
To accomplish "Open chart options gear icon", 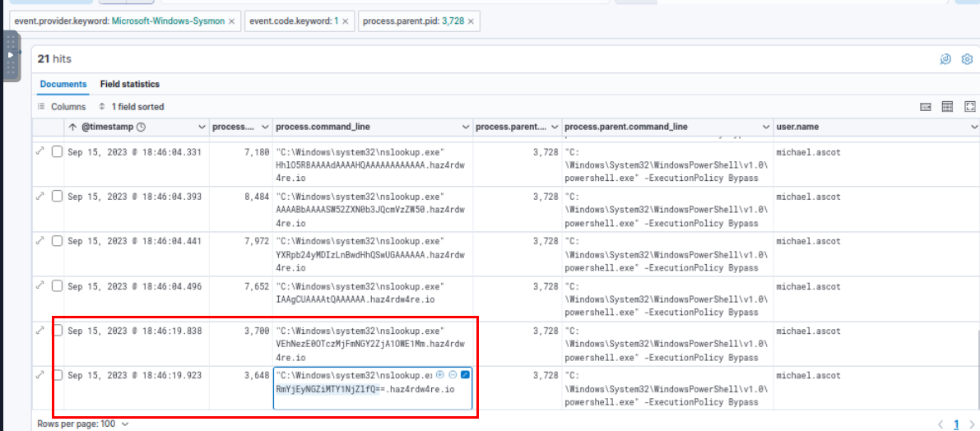I will (967, 59).
